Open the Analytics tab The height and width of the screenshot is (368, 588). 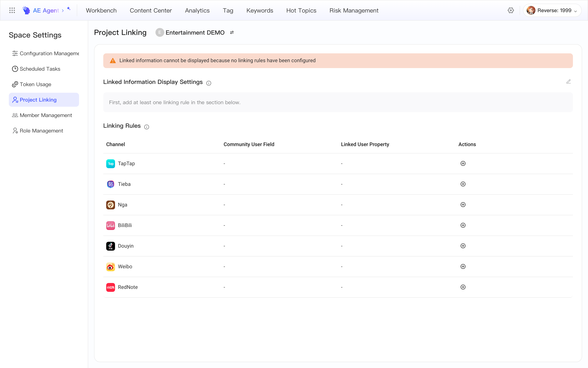pos(197,10)
